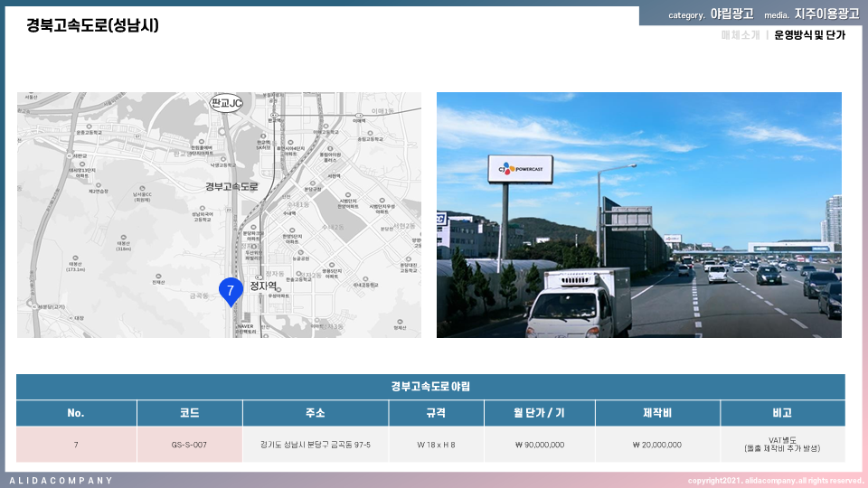The height and width of the screenshot is (488, 868).
Task: Click the highway photo thumbnail
Action: (638, 215)
